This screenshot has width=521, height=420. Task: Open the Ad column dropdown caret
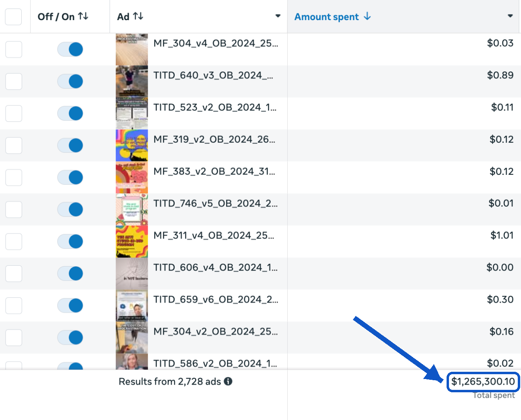pos(278,16)
